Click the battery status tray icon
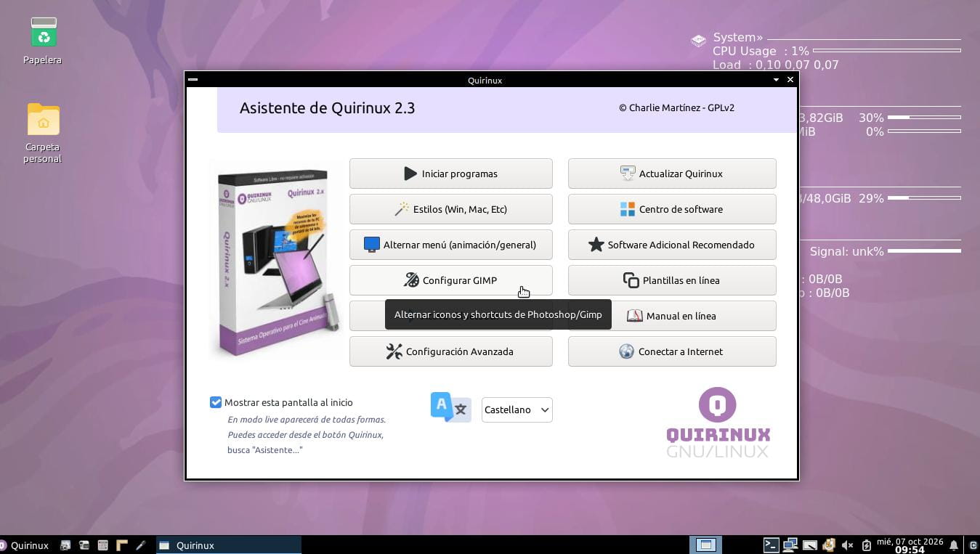This screenshot has height=554, width=980. pyautogui.click(x=866, y=545)
